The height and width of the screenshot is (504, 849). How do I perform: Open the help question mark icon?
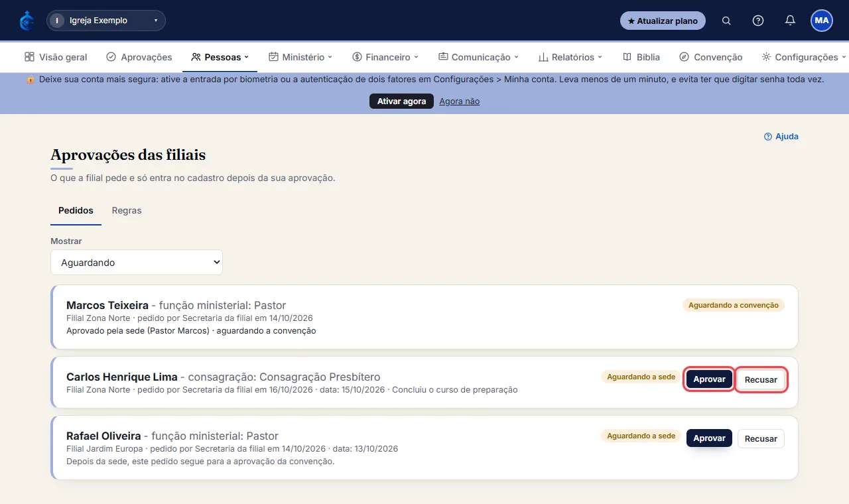click(758, 21)
